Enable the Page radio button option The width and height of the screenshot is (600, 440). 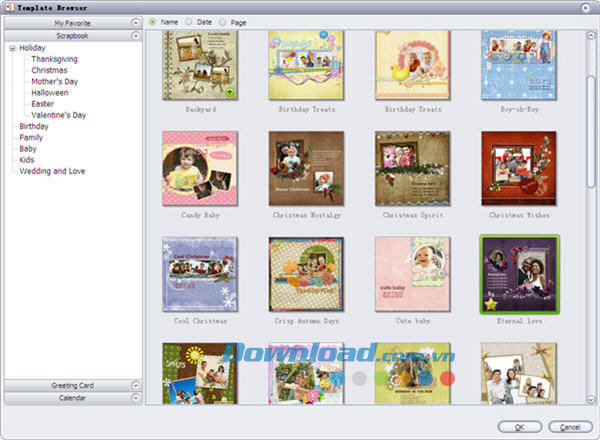click(x=224, y=21)
